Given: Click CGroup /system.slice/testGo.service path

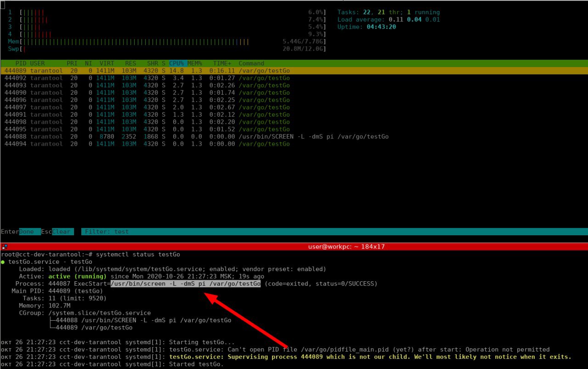Looking at the screenshot, I should (x=99, y=313).
